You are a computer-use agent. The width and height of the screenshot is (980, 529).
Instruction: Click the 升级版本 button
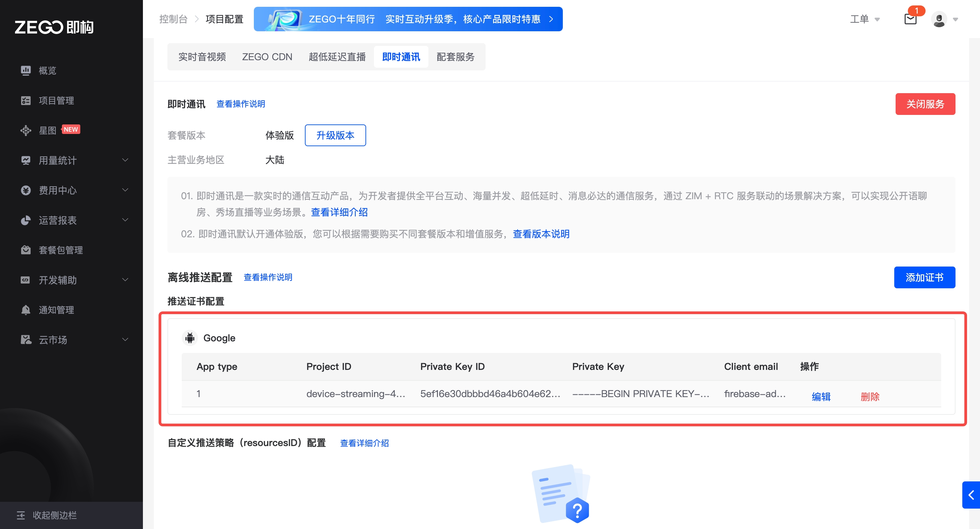[335, 135]
